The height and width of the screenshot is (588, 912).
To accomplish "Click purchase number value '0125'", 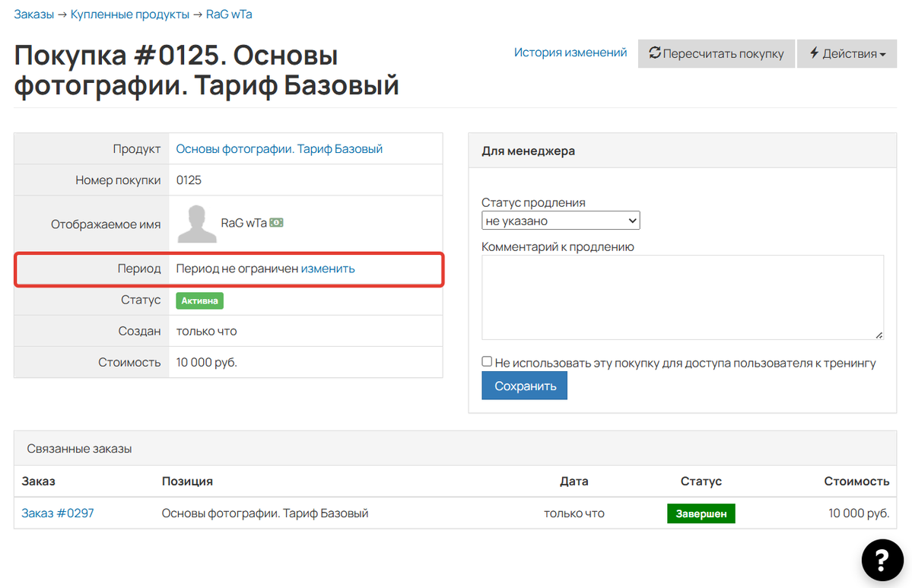I will click(189, 180).
